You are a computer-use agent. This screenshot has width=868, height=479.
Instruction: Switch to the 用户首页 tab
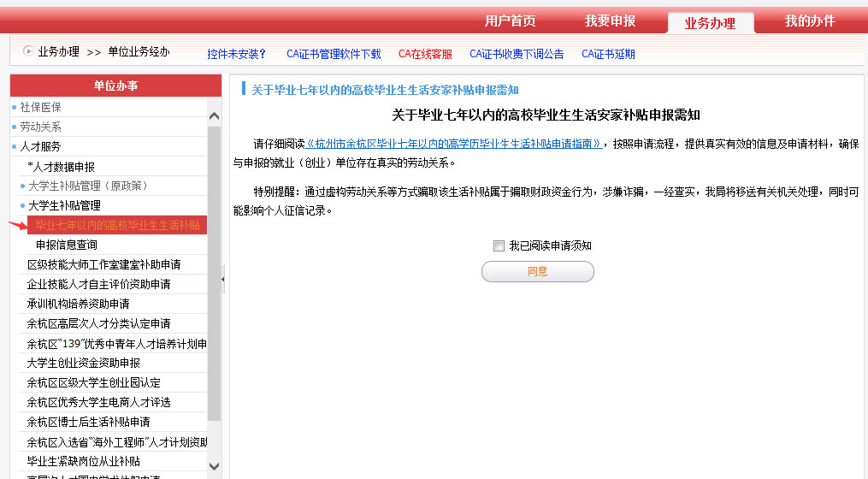[x=511, y=21]
